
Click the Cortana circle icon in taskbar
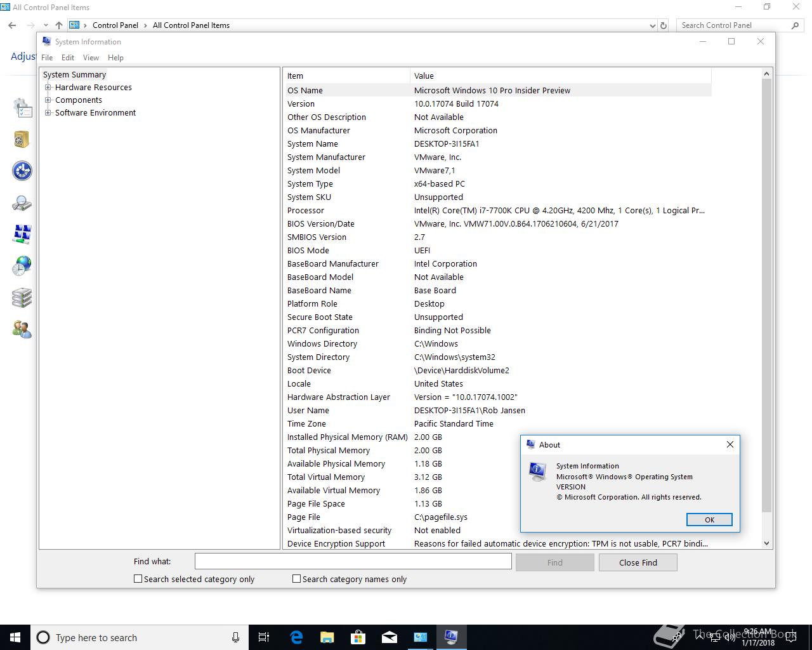(43, 637)
